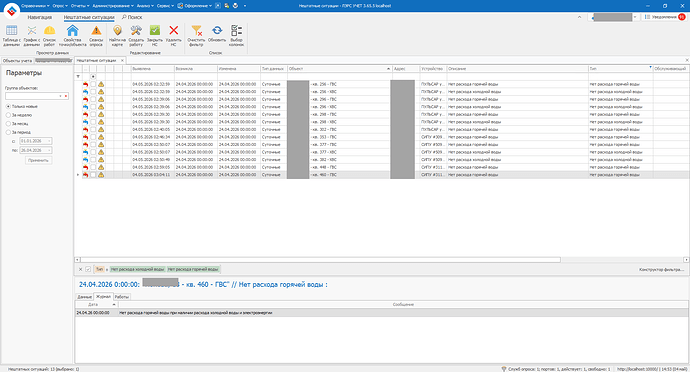Click horizontal scrollbar thumb under grid
Screen dimensions: 690x372
click(320, 260)
